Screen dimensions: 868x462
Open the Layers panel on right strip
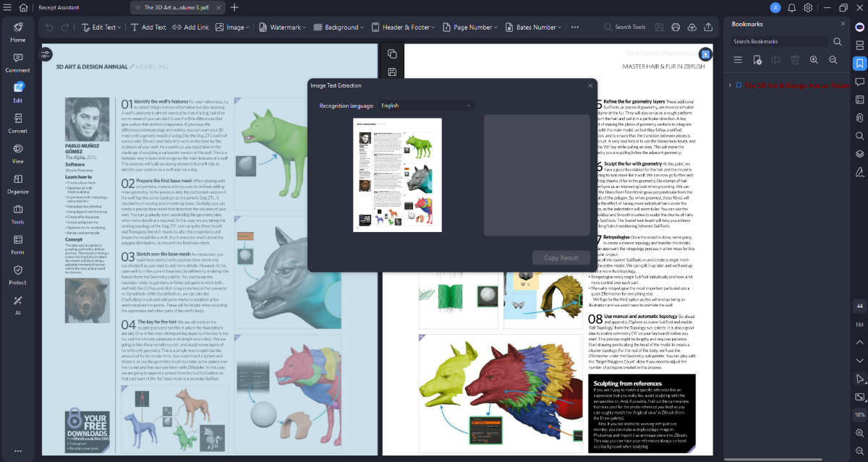click(859, 153)
